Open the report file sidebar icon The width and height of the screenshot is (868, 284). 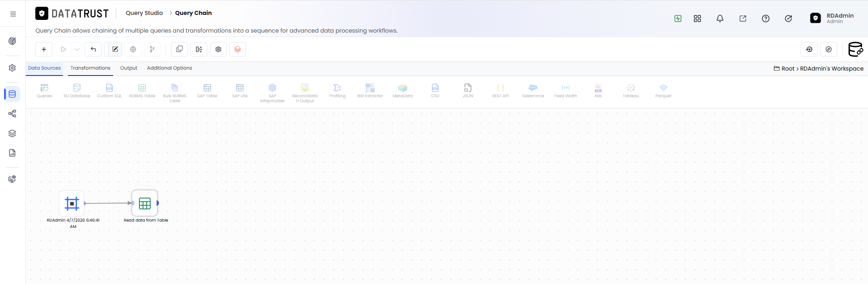click(13, 153)
